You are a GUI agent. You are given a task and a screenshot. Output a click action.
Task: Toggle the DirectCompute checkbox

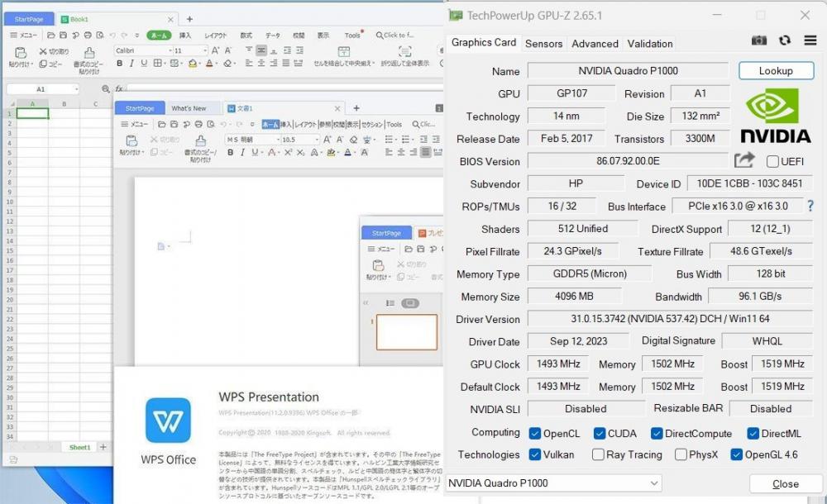[x=656, y=433]
